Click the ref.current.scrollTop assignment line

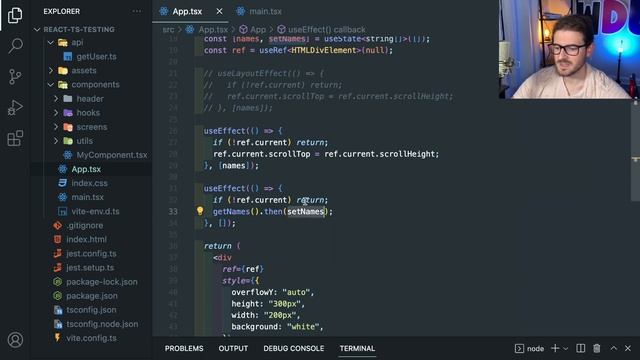(326, 154)
